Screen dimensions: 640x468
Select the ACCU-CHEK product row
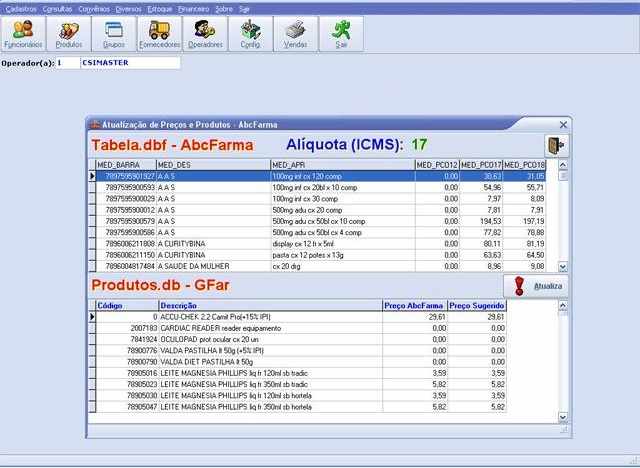click(x=301, y=317)
